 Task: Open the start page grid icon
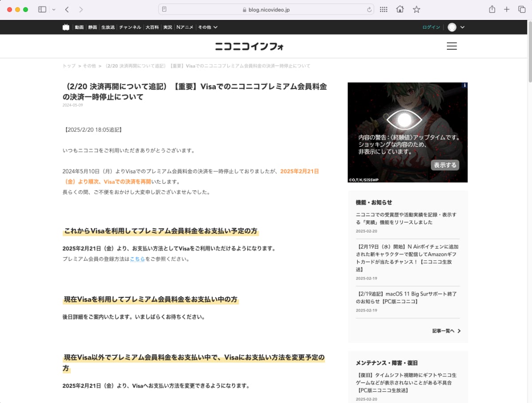pyautogui.click(x=383, y=9)
